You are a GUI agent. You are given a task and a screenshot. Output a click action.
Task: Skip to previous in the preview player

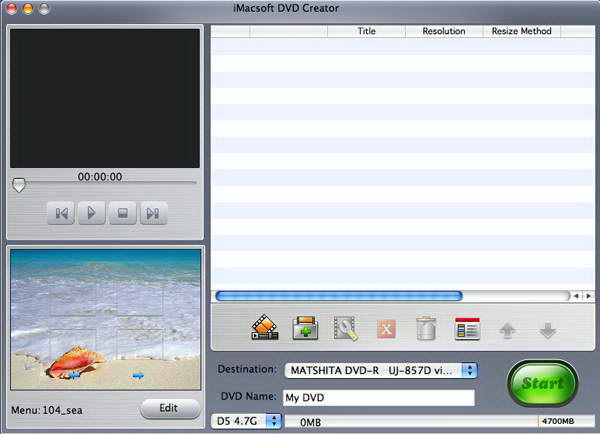[x=61, y=213]
